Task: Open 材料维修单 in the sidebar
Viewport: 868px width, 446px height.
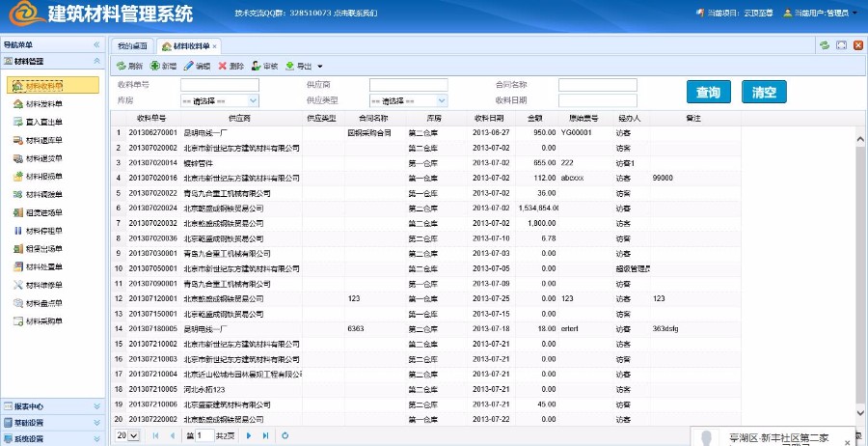Action: point(38,286)
